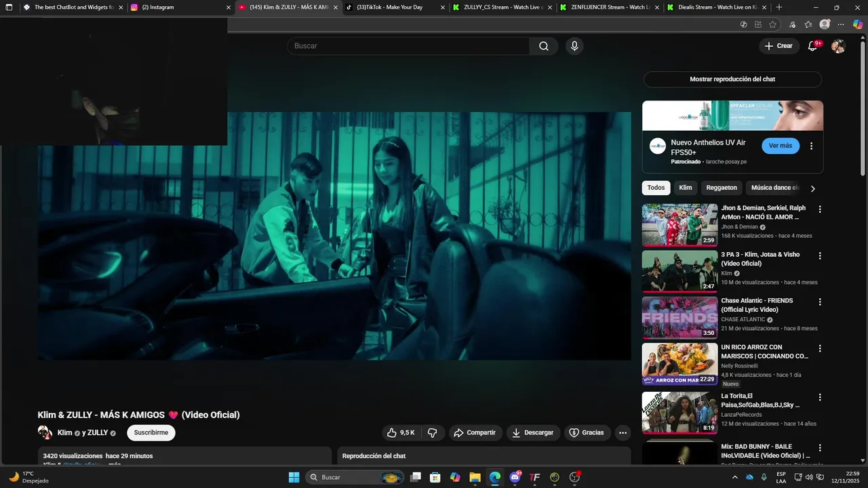This screenshot has width=868, height=488.
Task: Open Discord from taskbar
Action: 515,477
